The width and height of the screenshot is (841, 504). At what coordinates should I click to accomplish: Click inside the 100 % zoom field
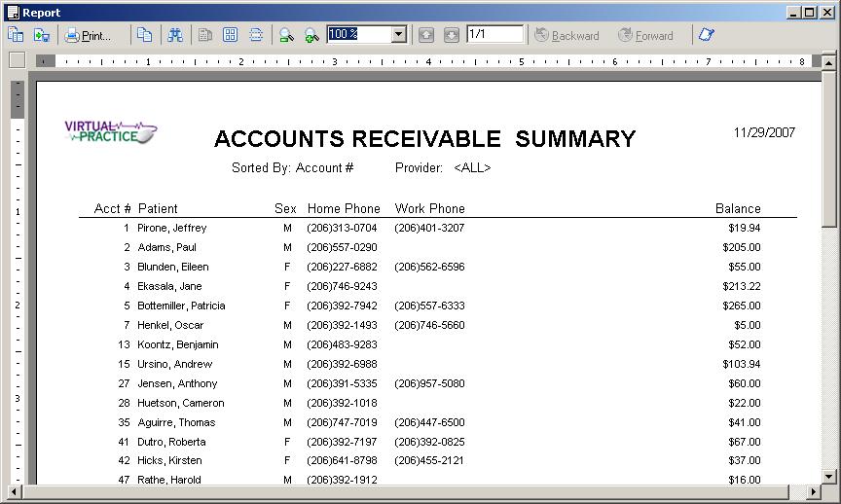357,35
